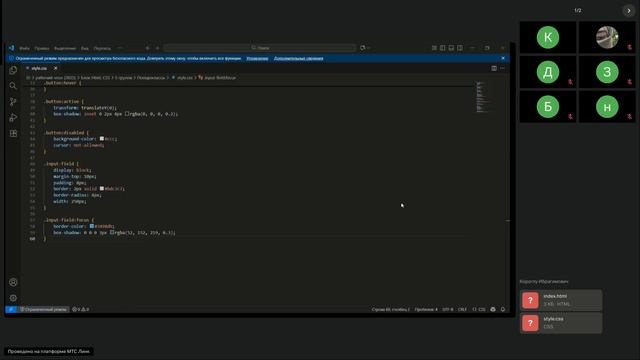Open the Переход menu
The image size is (640, 360).
tap(102, 48)
